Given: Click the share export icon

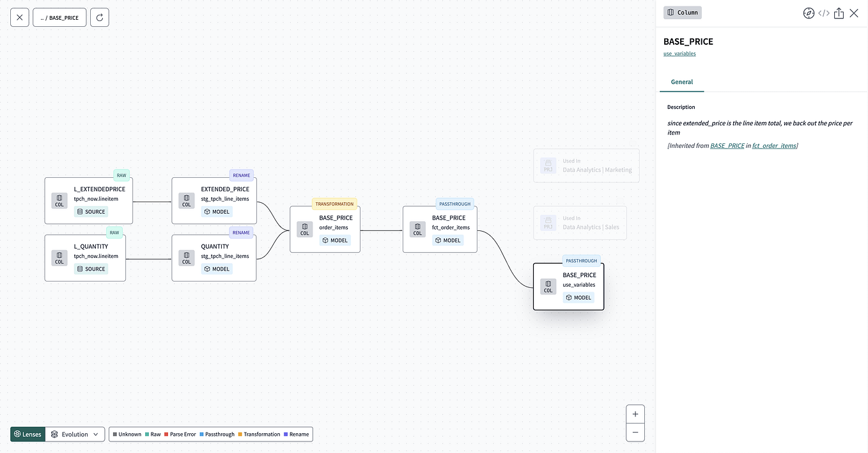Looking at the screenshot, I should 839,13.
